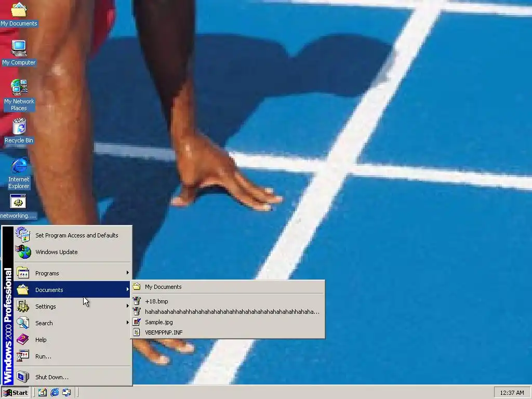Click the Settings gear icon

23,306
